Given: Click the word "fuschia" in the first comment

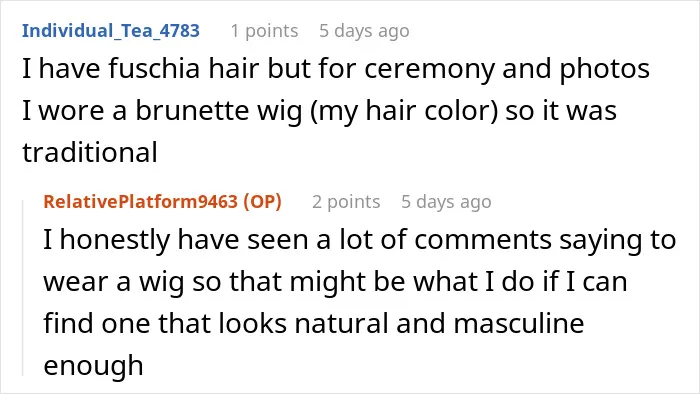Looking at the screenshot, I should 154,69.
